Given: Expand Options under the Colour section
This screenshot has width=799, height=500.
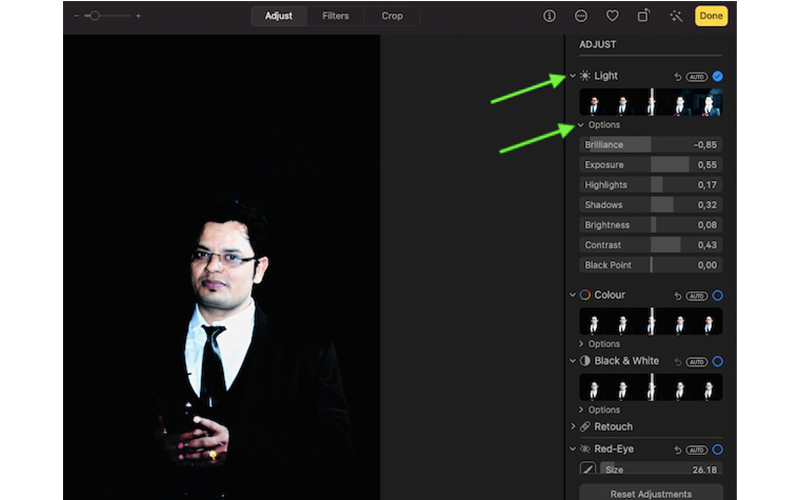Looking at the screenshot, I should click(582, 344).
